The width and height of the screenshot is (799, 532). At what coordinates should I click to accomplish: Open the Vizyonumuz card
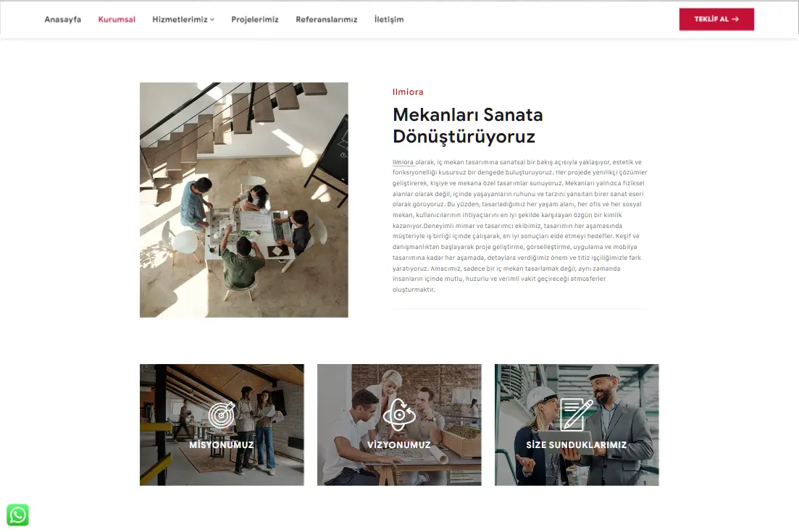[399, 425]
